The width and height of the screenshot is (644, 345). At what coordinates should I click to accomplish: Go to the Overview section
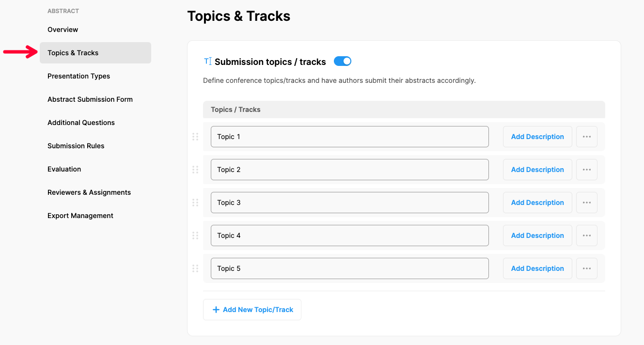pos(63,30)
